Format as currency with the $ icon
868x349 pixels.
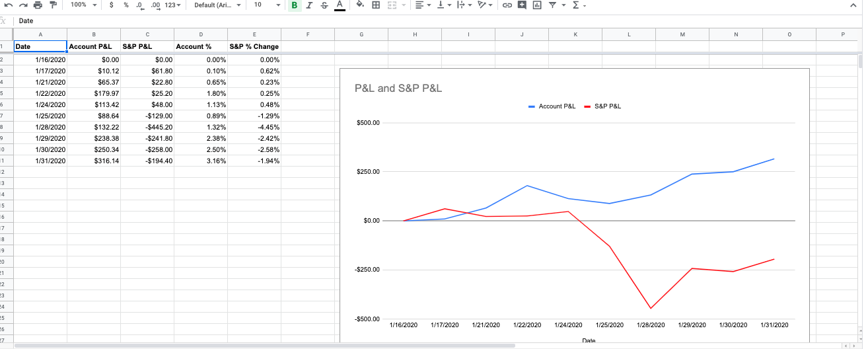pos(111,5)
